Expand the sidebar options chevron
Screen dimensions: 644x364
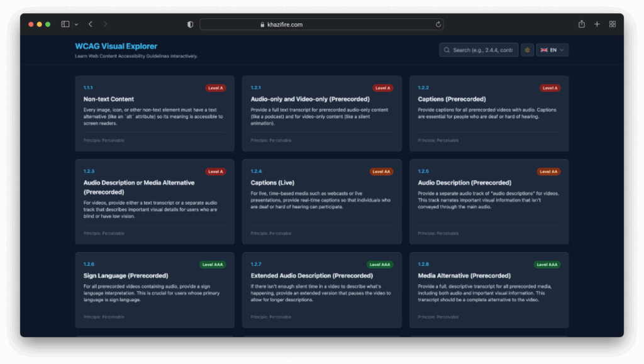[76, 25]
